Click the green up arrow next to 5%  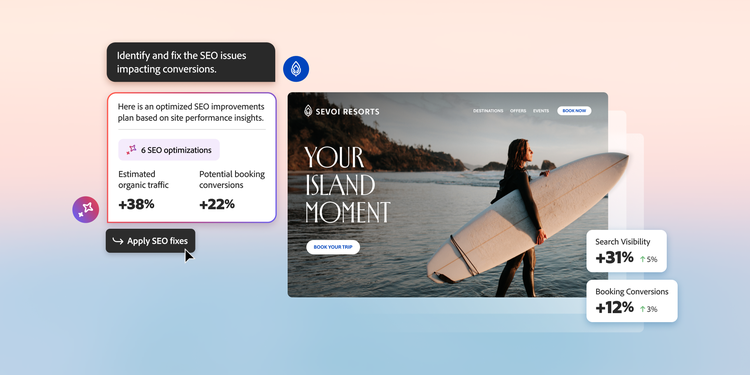pyautogui.click(x=643, y=259)
